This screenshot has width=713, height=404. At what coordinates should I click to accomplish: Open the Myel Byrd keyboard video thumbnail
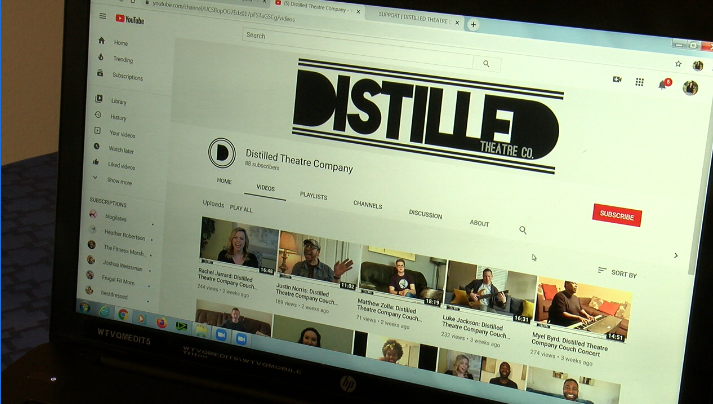click(582, 308)
